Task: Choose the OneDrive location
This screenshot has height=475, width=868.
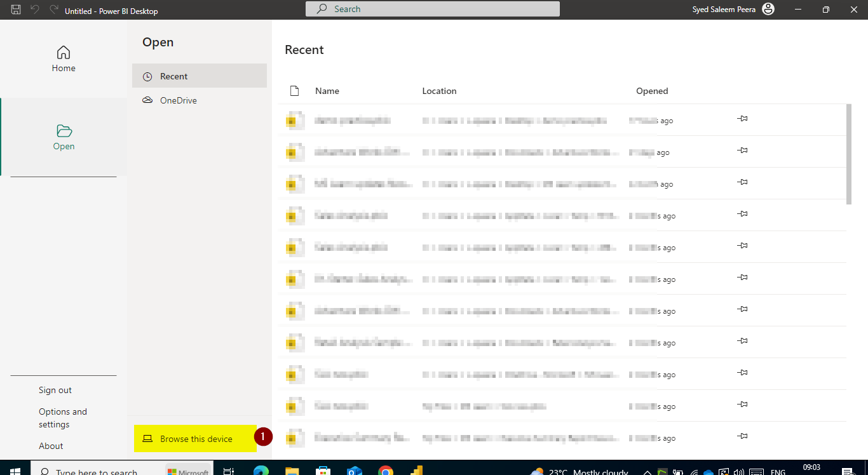Action: [x=200, y=100]
